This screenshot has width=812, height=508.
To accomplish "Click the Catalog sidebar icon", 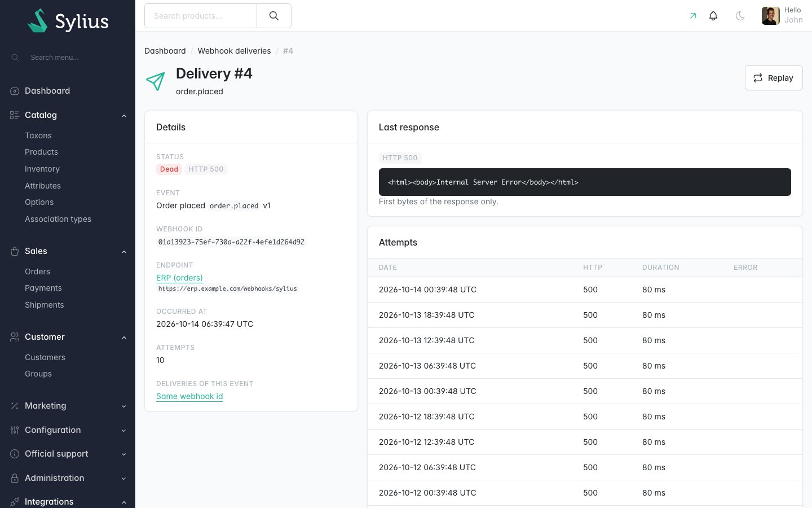I will point(15,115).
